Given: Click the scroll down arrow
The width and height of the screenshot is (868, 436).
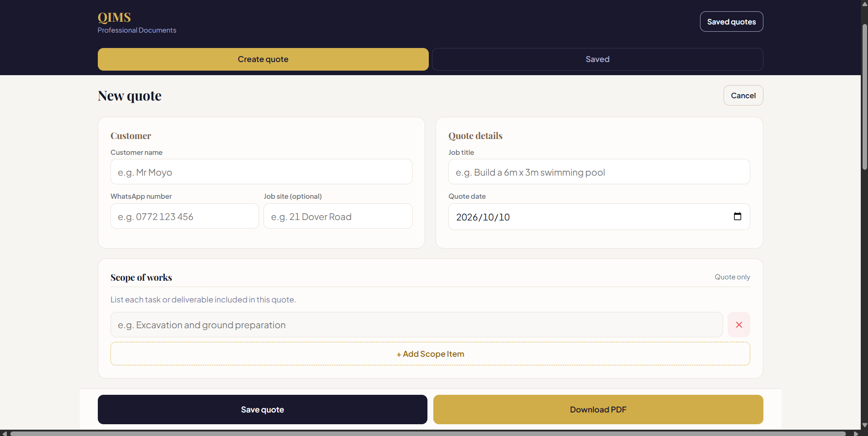Looking at the screenshot, I should pyautogui.click(x=864, y=426).
